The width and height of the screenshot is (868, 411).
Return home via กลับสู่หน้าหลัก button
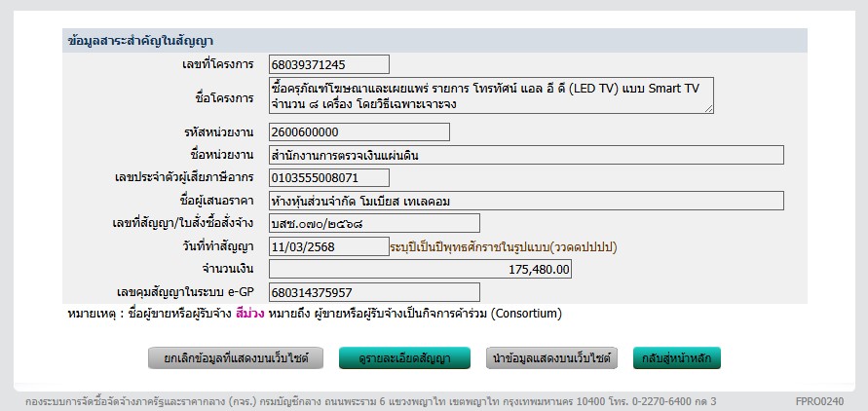[676, 358]
